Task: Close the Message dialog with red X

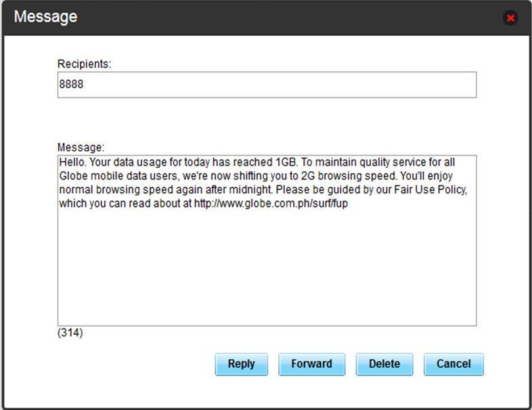Action: click(510, 18)
